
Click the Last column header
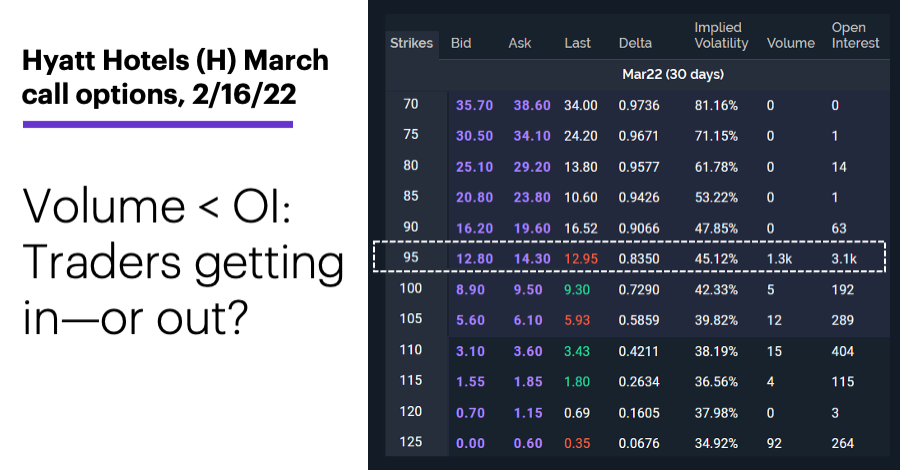577,44
